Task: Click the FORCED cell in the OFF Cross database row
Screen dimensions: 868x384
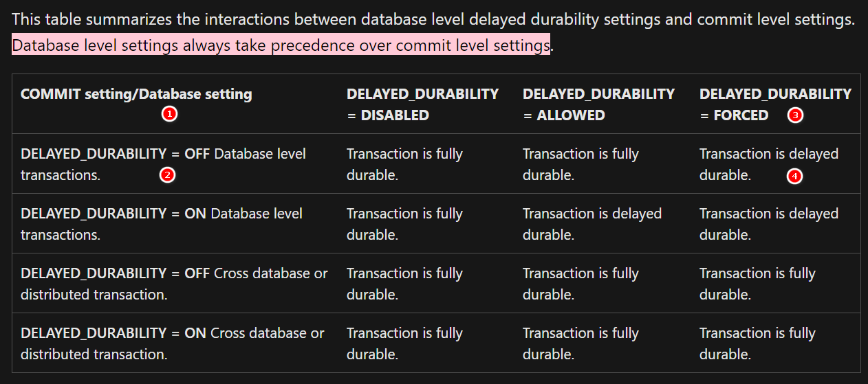Action: pos(757,284)
